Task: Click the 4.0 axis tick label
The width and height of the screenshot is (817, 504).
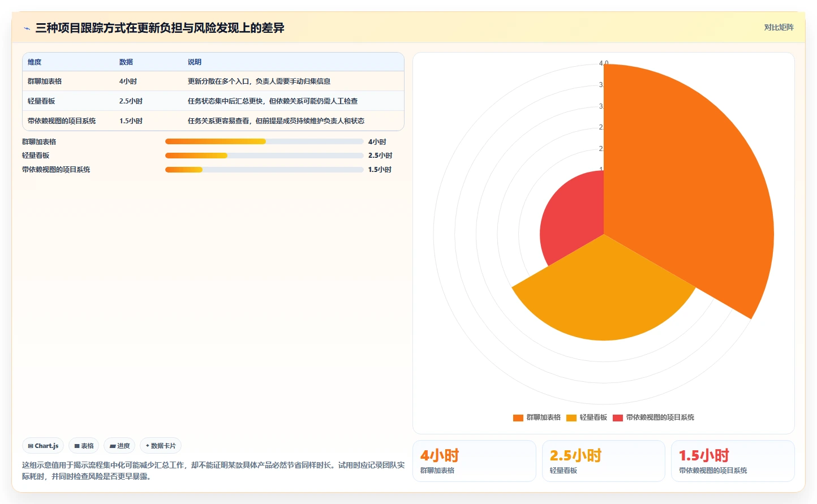Action: 604,63
